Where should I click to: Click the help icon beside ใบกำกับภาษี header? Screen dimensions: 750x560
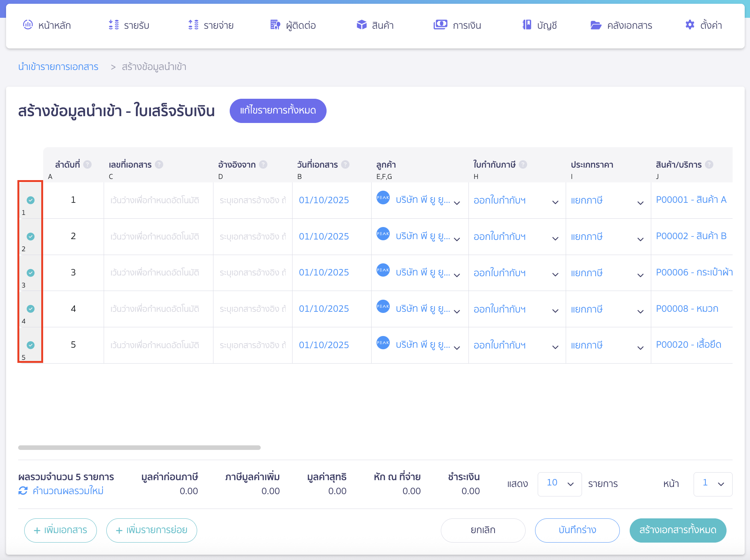[523, 165]
